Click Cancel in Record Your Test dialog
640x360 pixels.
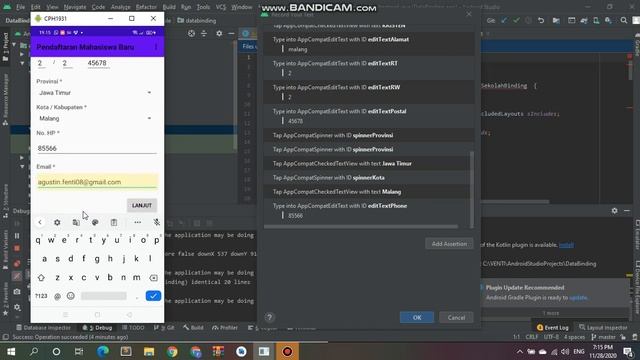(456, 318)
